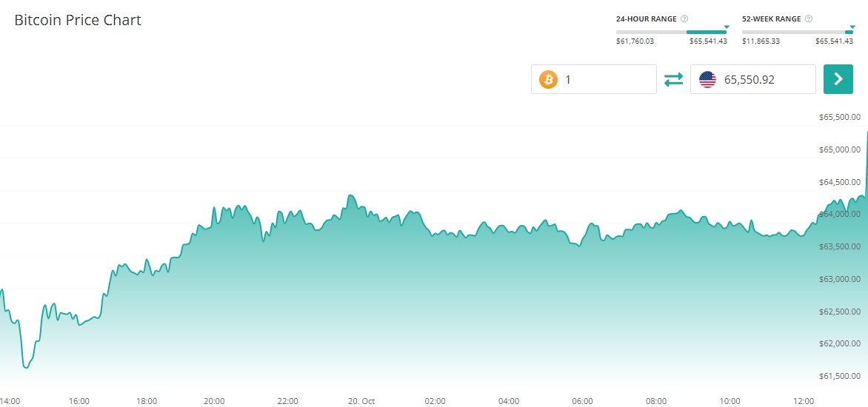Select the 20. Oct date axis label
868x407 pixels.
(361, 401)
